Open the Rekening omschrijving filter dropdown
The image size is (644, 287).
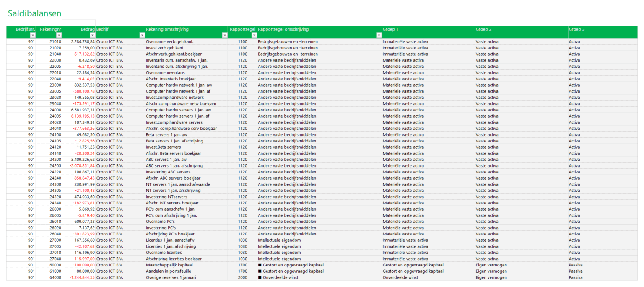point(225,35)
